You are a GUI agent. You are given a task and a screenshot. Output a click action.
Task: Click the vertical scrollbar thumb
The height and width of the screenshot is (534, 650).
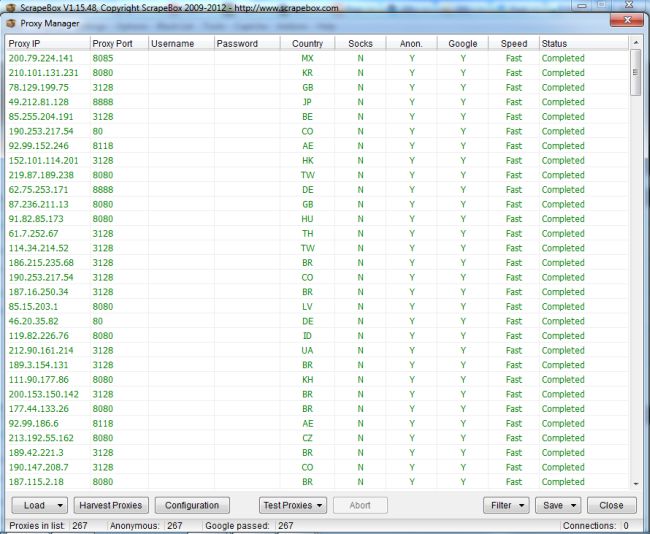pyautogui.click(x=635, y=73)
